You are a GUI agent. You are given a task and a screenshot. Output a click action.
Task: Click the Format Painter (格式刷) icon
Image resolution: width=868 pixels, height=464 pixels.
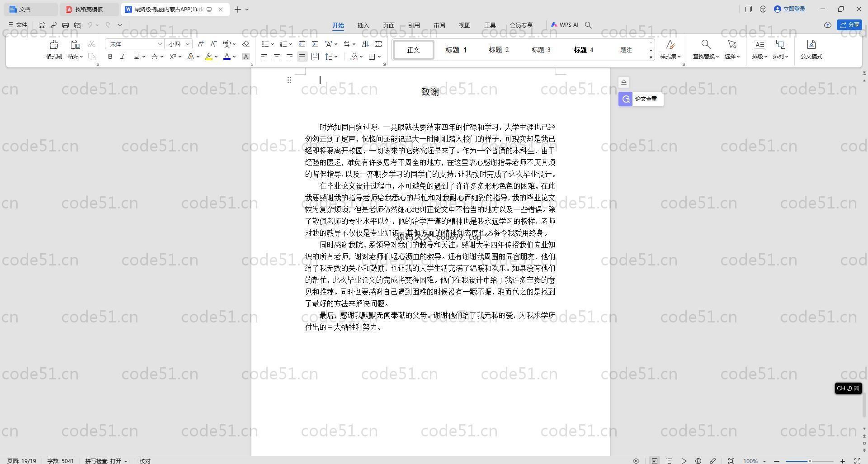click(54, 44)
